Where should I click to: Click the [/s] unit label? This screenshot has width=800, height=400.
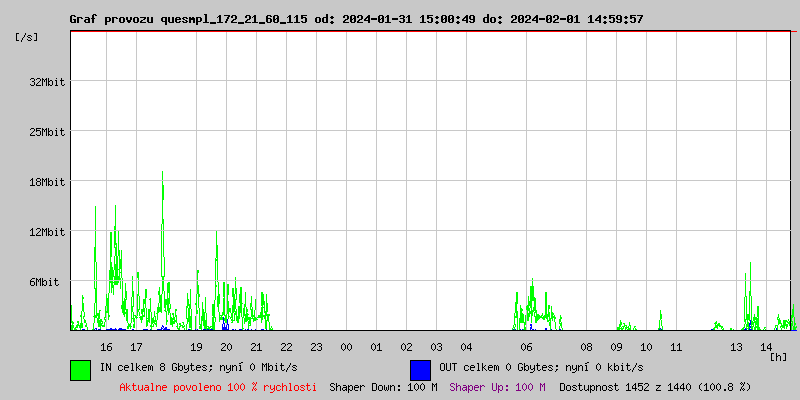pos(28,37)
